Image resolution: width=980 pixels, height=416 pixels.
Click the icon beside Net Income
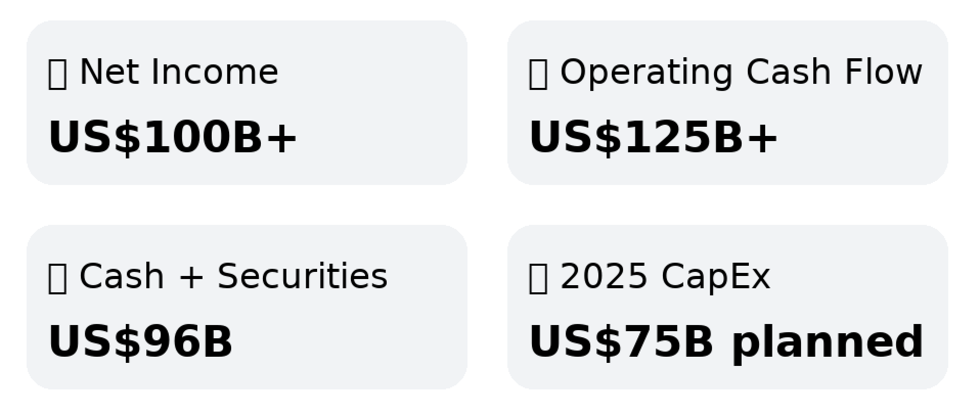[x=57, y=74]
